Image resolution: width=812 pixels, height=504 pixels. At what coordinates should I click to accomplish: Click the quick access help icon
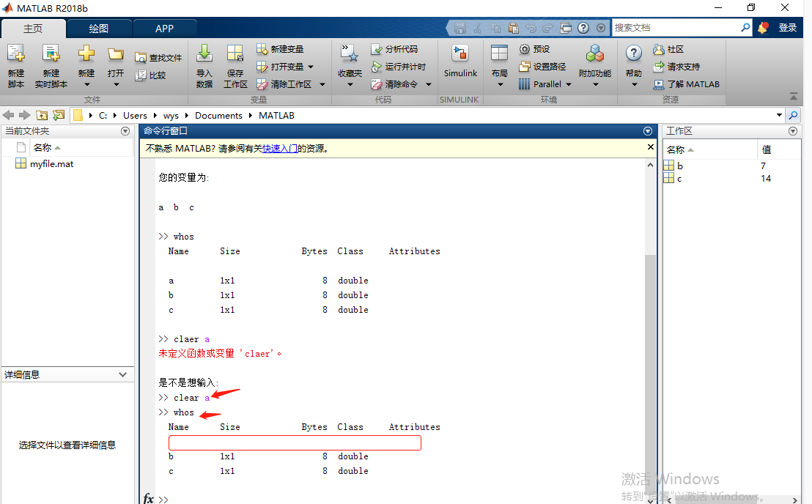583,28
